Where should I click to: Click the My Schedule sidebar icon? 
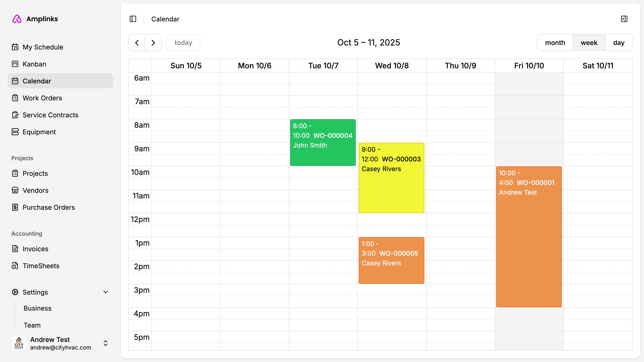tap(15, 47)
